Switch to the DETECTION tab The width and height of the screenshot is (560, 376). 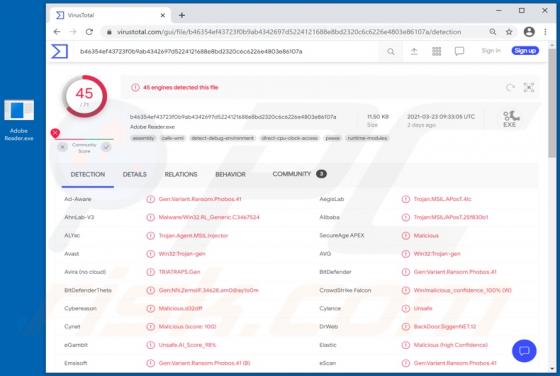tap(88, 174)
